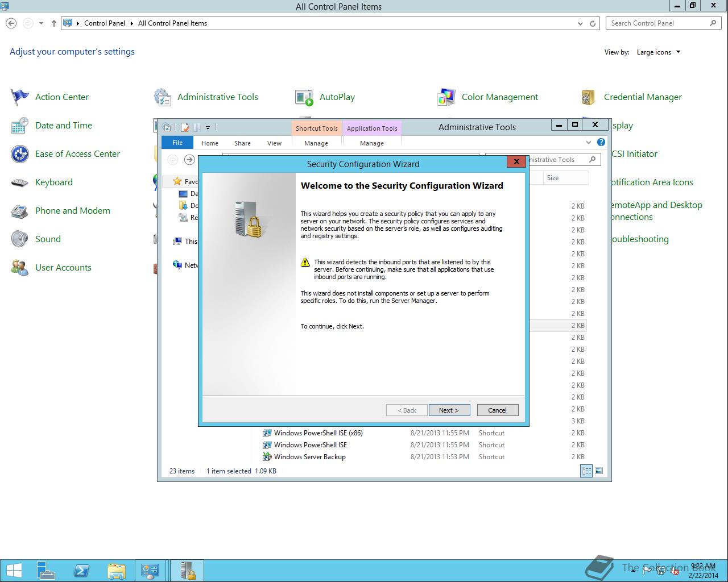This screenshot has width=728, height=582.
Task: Select Favorites in Administrative Tools navigation pane
Action: tap(185, 182)
